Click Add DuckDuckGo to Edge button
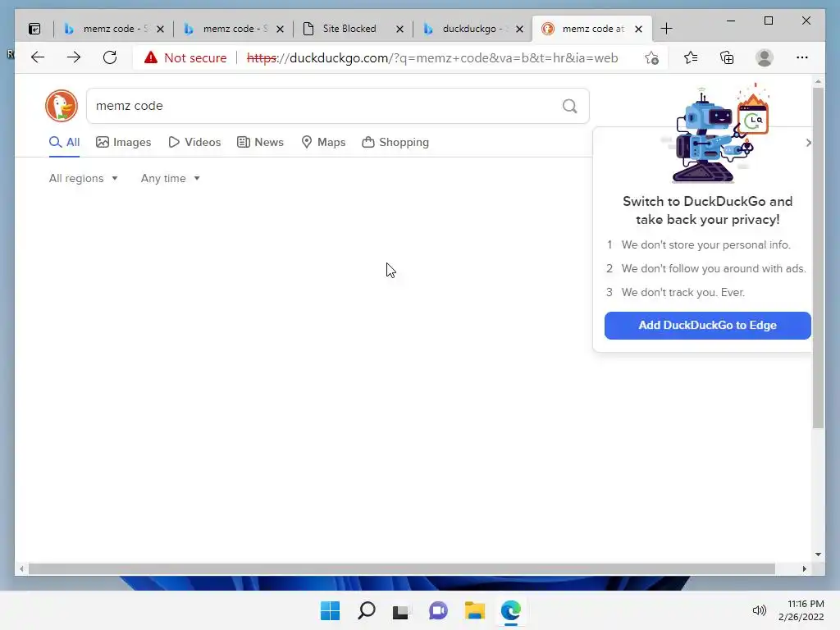Viewport: 840px width, 630px height. pos(707,325)
